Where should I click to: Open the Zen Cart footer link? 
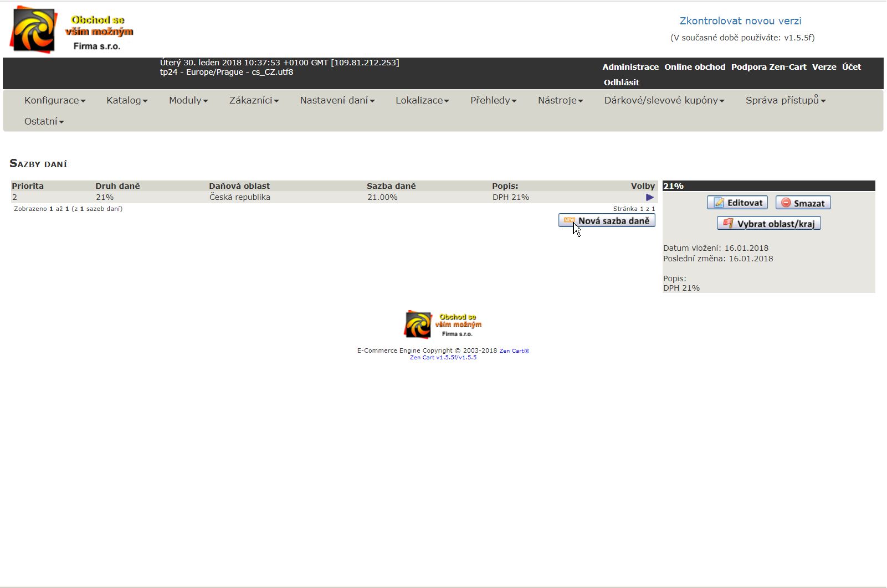coord(514,351)
